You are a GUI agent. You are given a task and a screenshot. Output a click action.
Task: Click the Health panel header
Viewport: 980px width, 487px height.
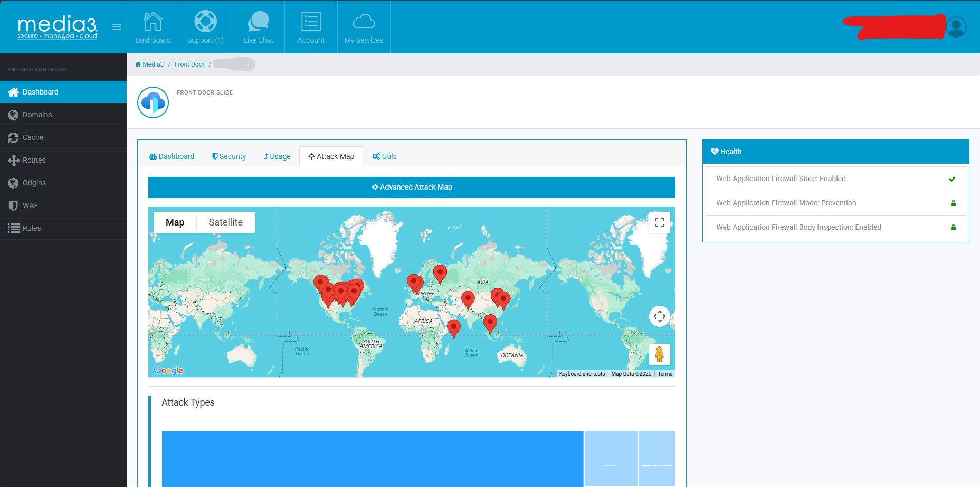[836, 152]
